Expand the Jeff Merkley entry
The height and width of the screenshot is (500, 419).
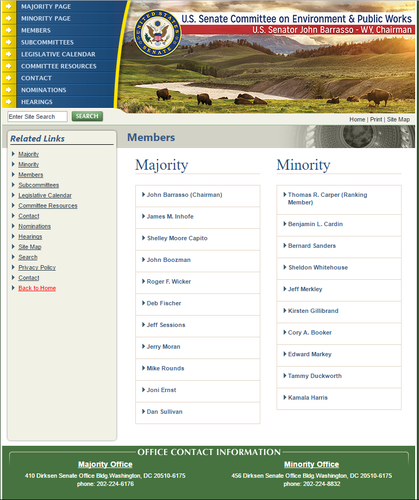[x=339, y=290]
